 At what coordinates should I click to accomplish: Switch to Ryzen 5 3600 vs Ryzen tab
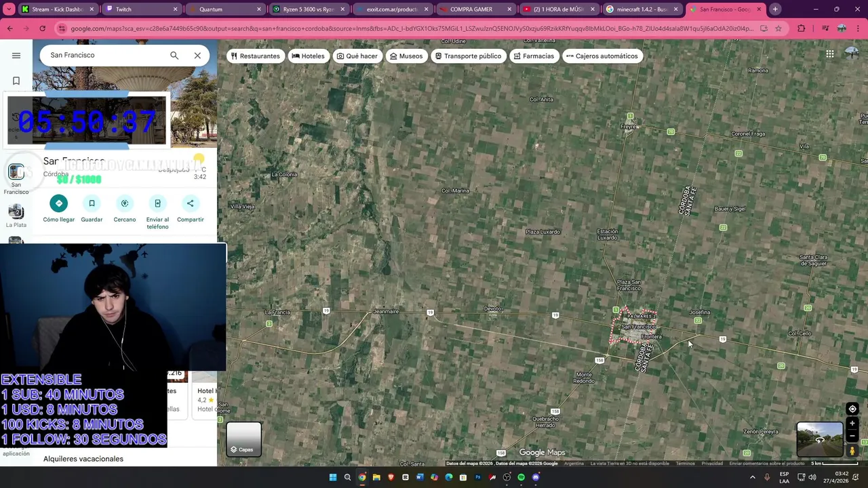[309, 9]
